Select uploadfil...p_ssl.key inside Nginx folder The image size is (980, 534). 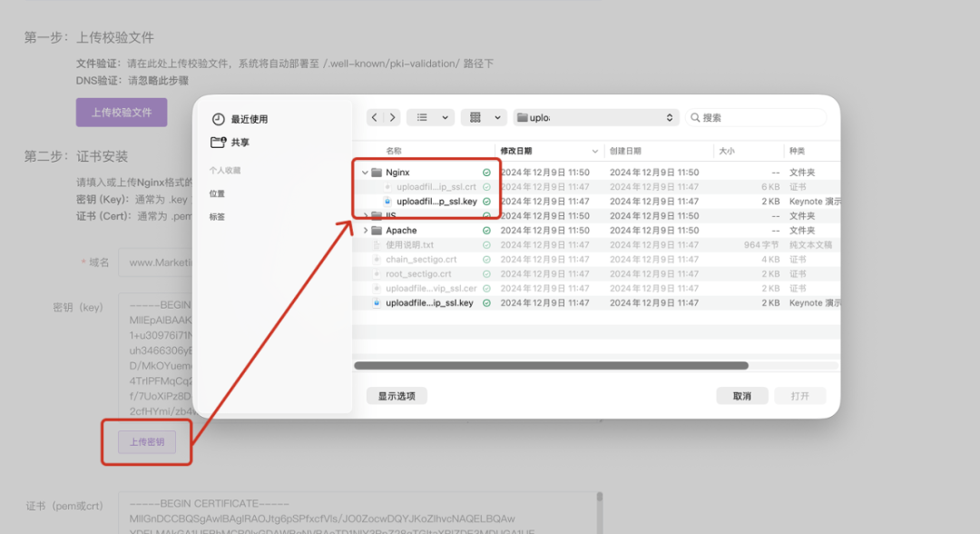[436, 202]
